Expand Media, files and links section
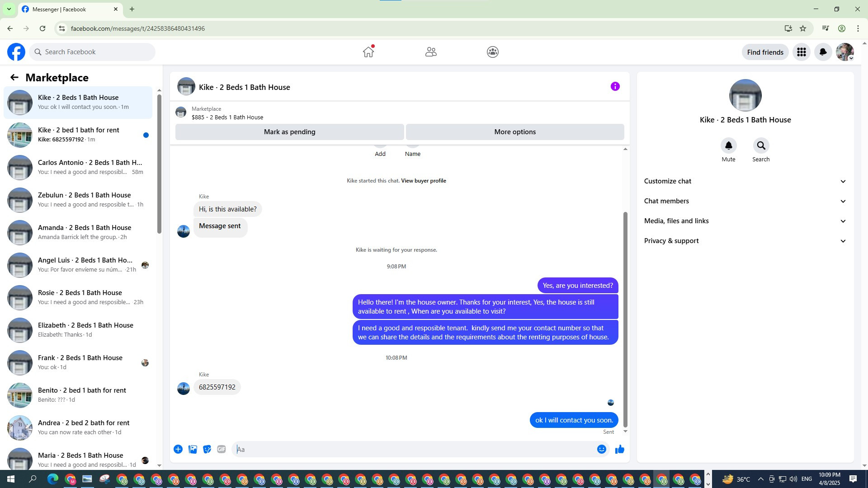868x488 pixels. pos(745,221)
